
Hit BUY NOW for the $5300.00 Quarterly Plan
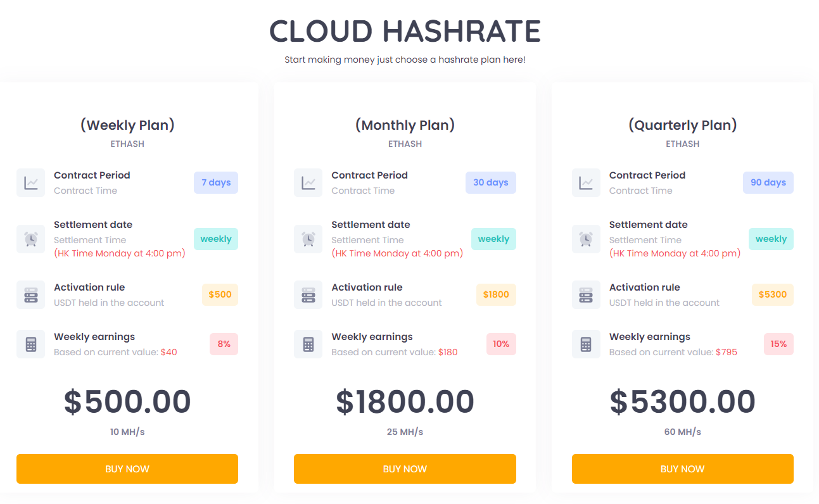tap(682, 469)
